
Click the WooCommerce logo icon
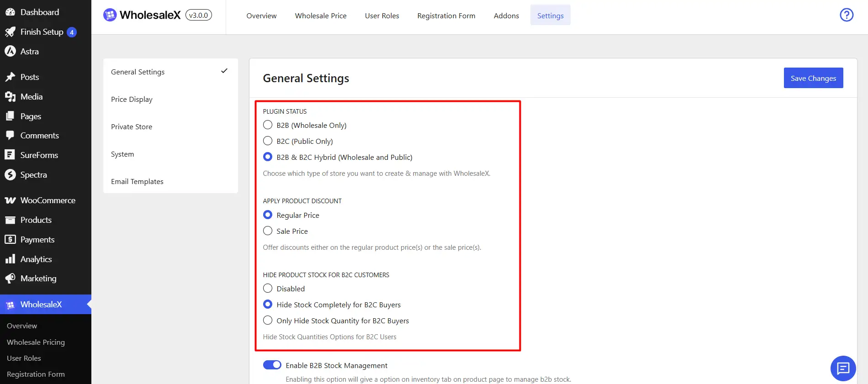[x=10, y=200]
